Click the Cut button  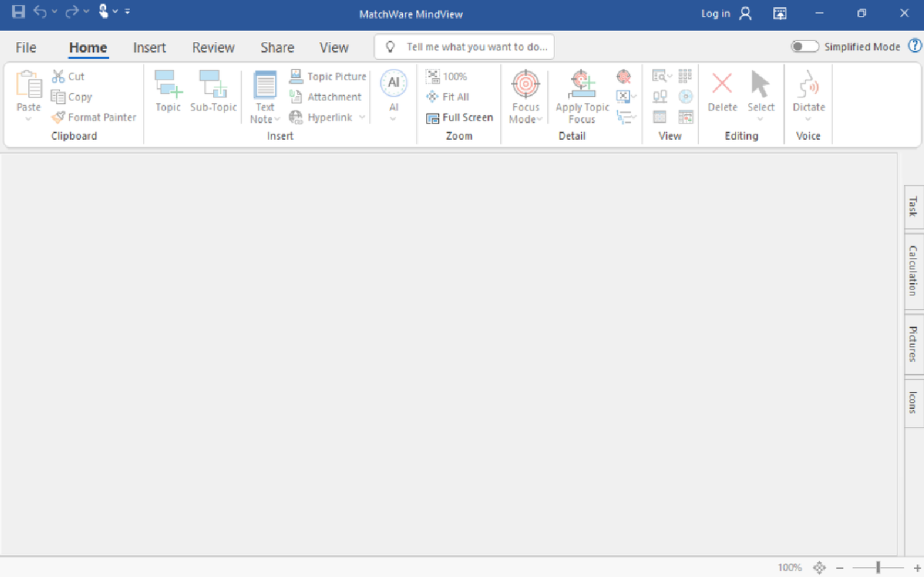pyautogui.click(x=68, y=77)
